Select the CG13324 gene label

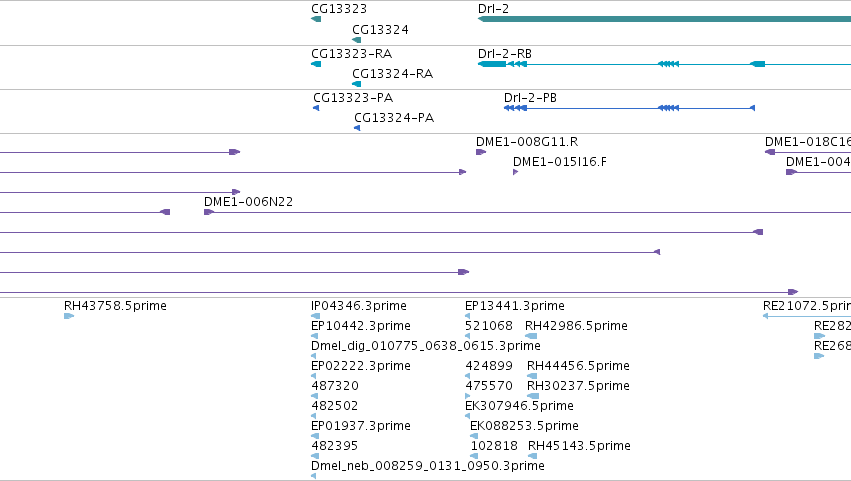[380, 30]
